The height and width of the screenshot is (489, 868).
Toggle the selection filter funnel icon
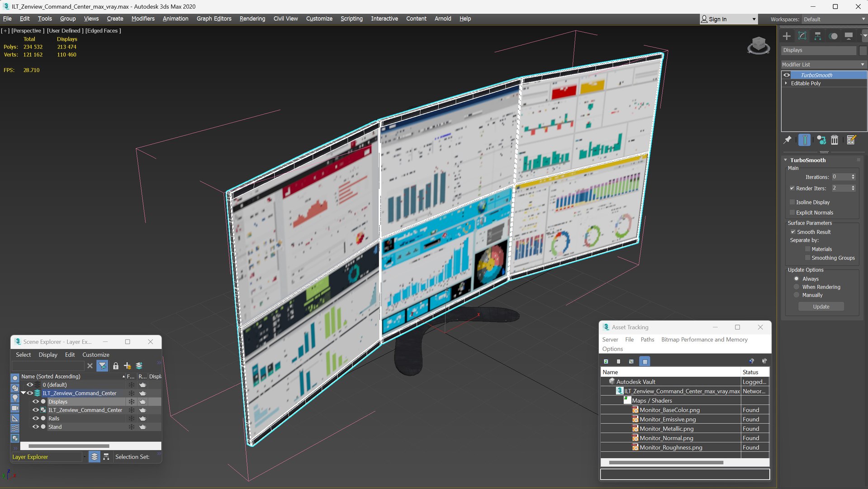pos(103,366)
